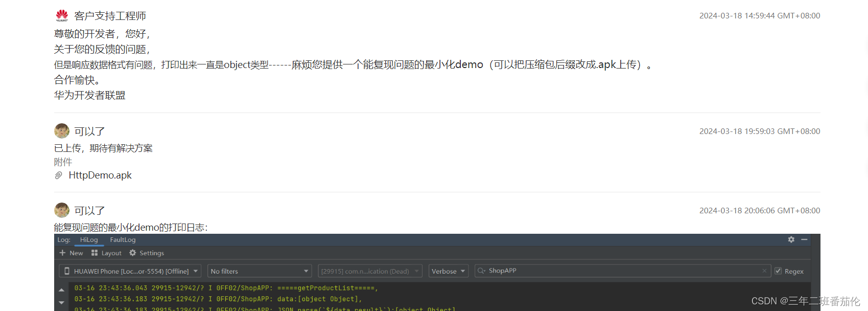Screen dimensions: 868x311
Task: Open the Verbose log level dropdown
Action: pyautogui.click(x=449, y=271)
